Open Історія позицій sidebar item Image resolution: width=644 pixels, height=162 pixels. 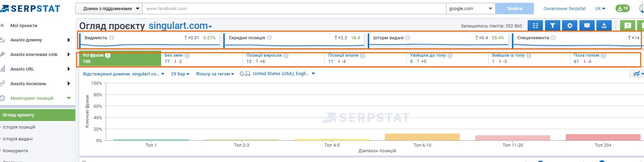click(19, 127)
